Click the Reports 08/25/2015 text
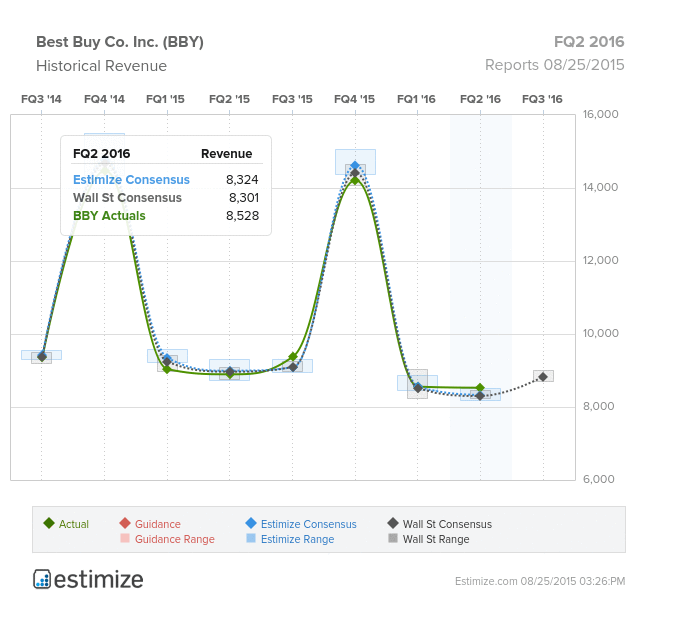Image resolution: width=675 pixels, height=620 pixels. (554, 65)
